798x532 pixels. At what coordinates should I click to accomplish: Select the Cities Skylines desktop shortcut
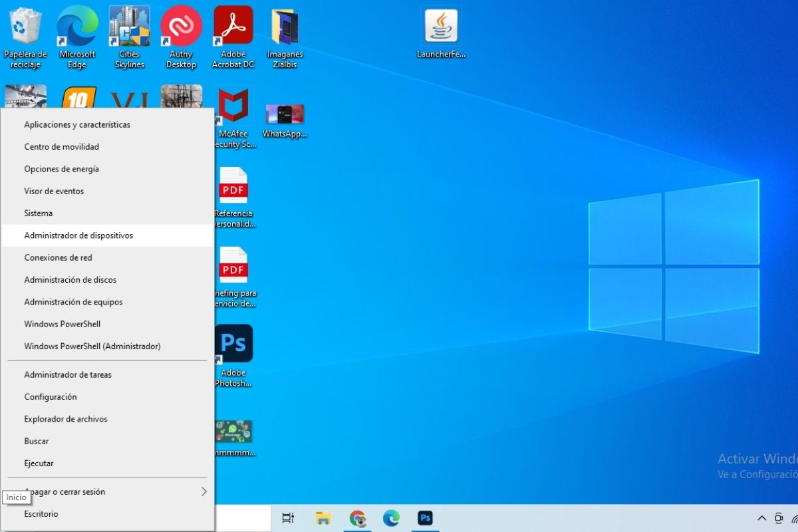coord(129,37)
